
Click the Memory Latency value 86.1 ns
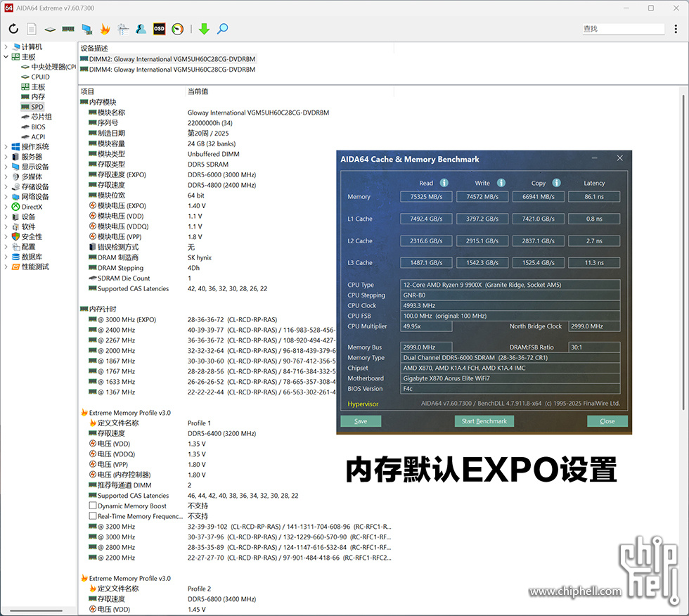[594, 197]
